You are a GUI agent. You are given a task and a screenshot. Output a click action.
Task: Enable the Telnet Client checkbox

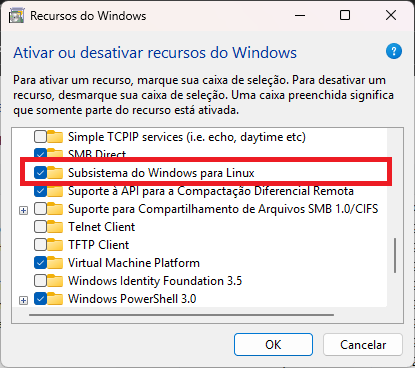[40, 227]
